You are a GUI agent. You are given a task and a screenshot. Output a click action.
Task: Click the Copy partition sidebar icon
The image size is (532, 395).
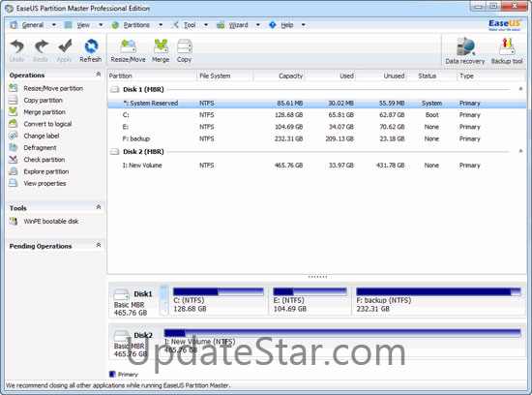(14, 100)
